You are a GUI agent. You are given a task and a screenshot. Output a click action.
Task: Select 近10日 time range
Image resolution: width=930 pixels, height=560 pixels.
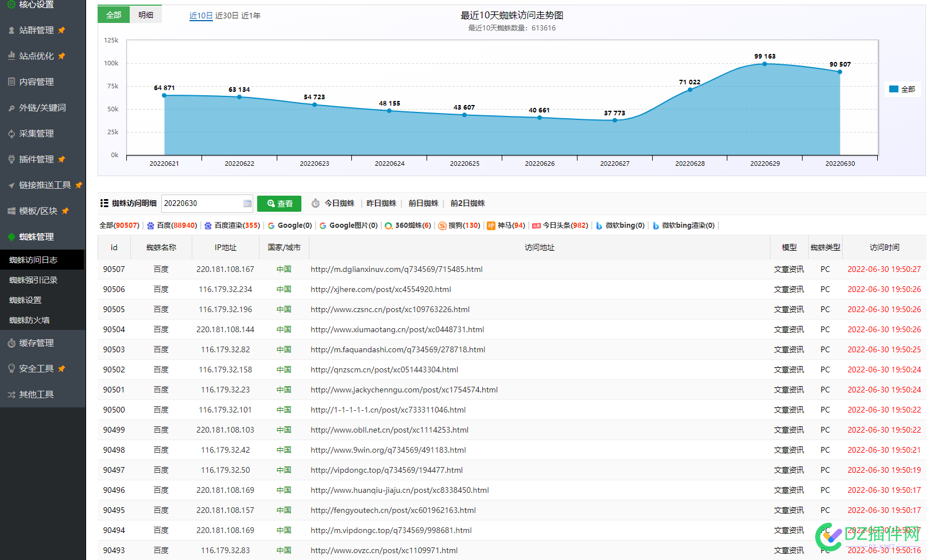(x=201, y=15)
